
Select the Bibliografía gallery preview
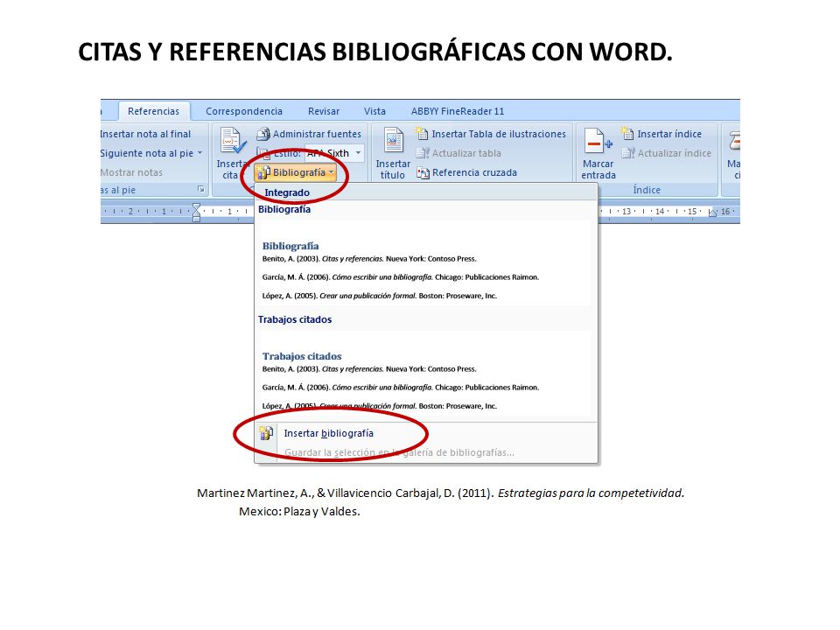pos(425,263)
